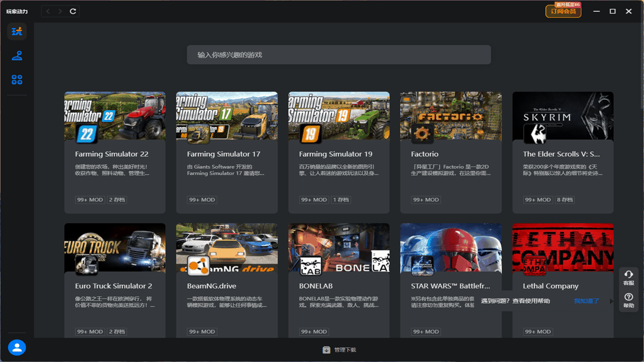Open the Farming Simulator 22 banner image
This screenshot has width=644, height=362.
(x=115, y=116)
